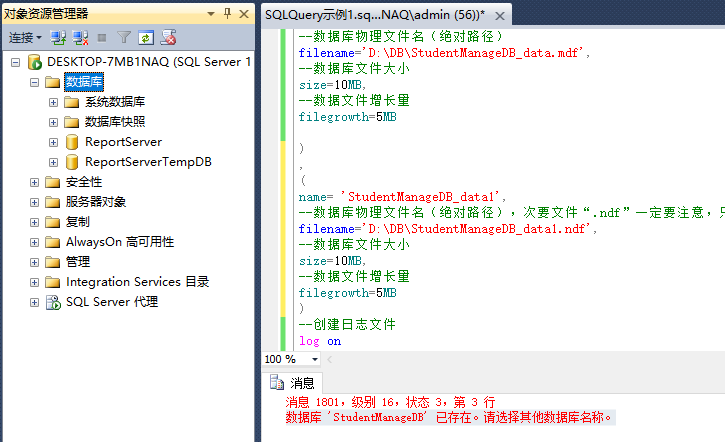Expand the 管理 folder
The width and height of the screenshot is (725, 442).
[34, 262]
